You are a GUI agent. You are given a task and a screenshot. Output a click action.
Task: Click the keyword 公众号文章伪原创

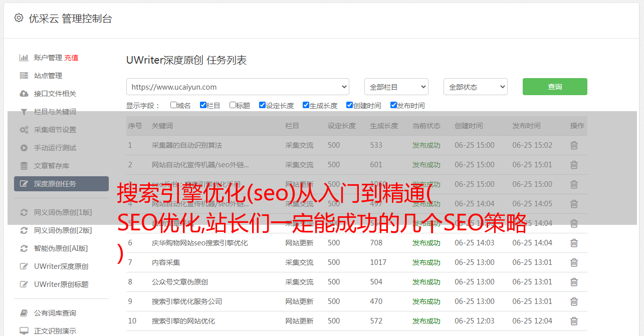[x=180, y=282]
